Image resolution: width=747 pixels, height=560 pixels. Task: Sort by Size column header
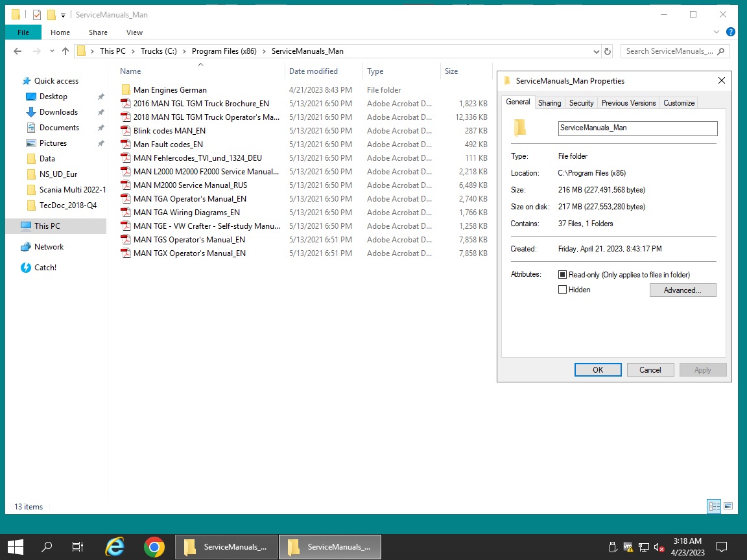click(466, 71)
